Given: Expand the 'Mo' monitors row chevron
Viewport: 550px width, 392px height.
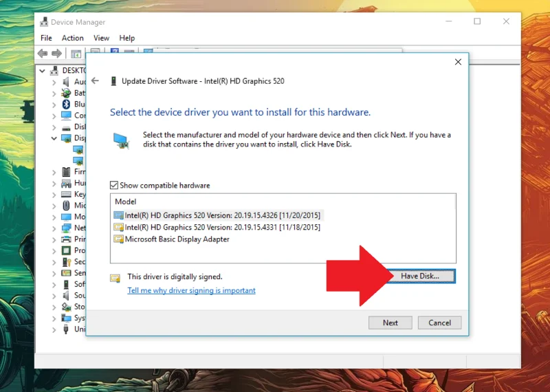Looking at the screenshot, I should pos(54,217).
